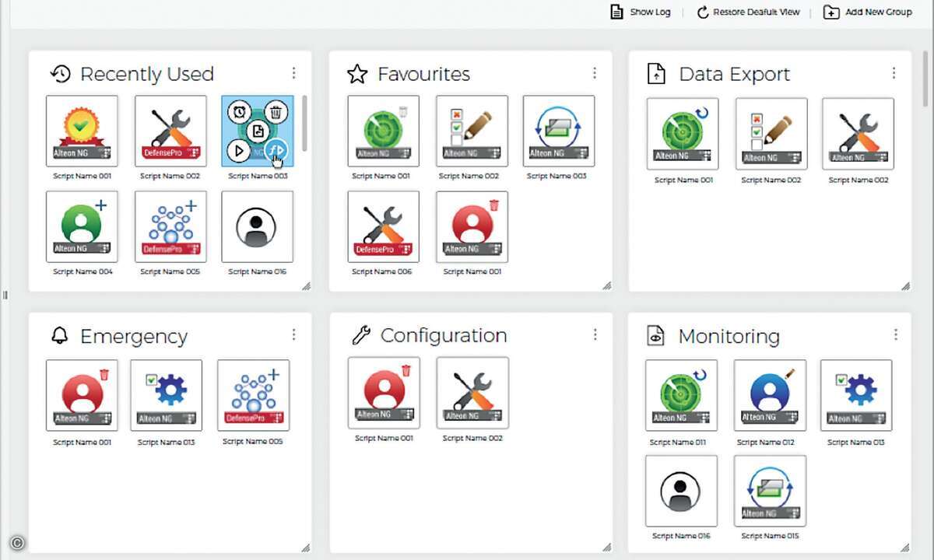934x560 pixels.
Task: Click the play run icon on Script 003
Action: point(239,149)
